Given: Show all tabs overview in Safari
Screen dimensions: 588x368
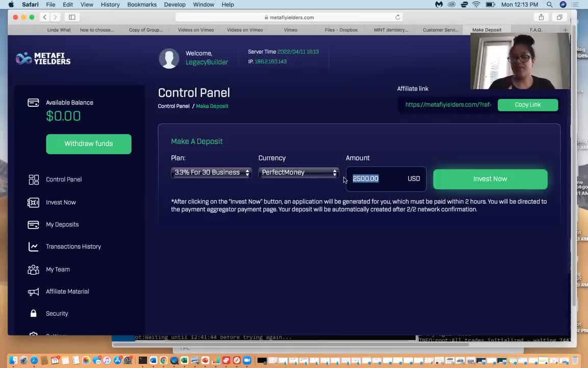Looking at the screenshot, I should point(559,17).
